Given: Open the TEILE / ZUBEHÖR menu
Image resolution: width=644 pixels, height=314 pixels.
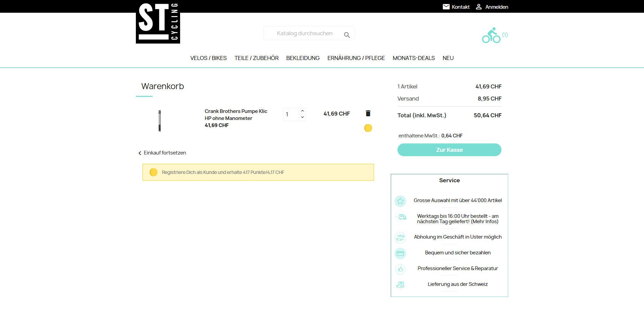Looking at the screenshot, I should pos(256,58).
